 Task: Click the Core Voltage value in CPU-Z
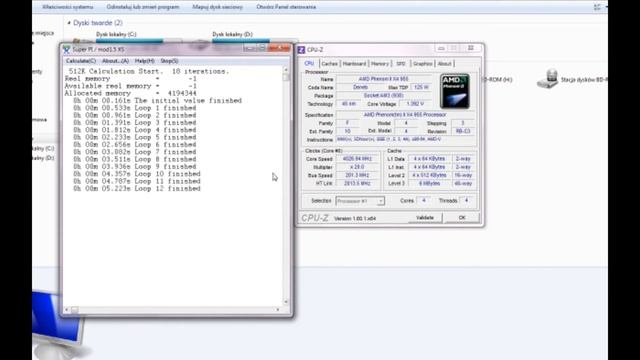click(x=415, y=104)
